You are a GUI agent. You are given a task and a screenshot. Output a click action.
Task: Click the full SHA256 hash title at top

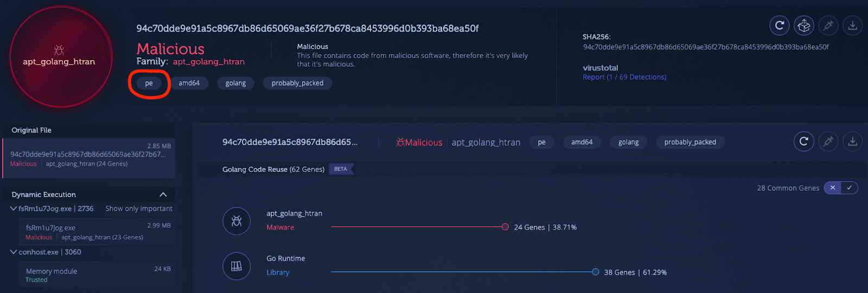(x=307, y=28)
